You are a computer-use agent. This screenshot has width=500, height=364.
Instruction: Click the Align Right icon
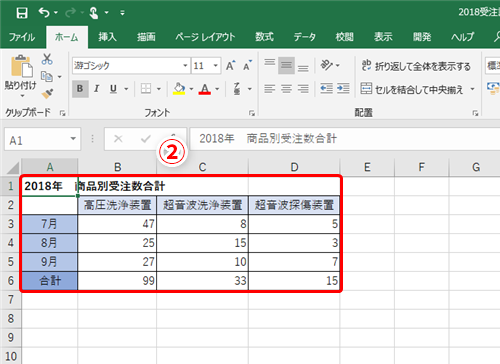pyautogui.click(x=303, y=89)
